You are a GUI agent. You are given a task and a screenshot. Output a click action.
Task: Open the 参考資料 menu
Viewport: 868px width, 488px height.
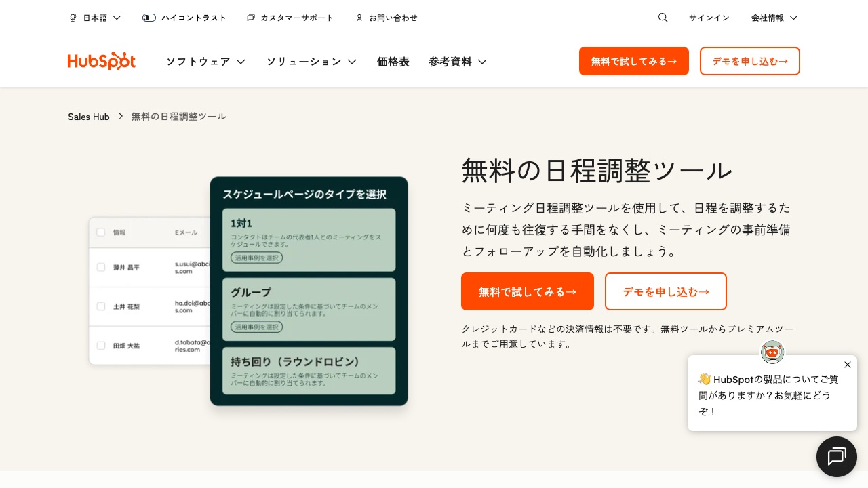point(458,62)
